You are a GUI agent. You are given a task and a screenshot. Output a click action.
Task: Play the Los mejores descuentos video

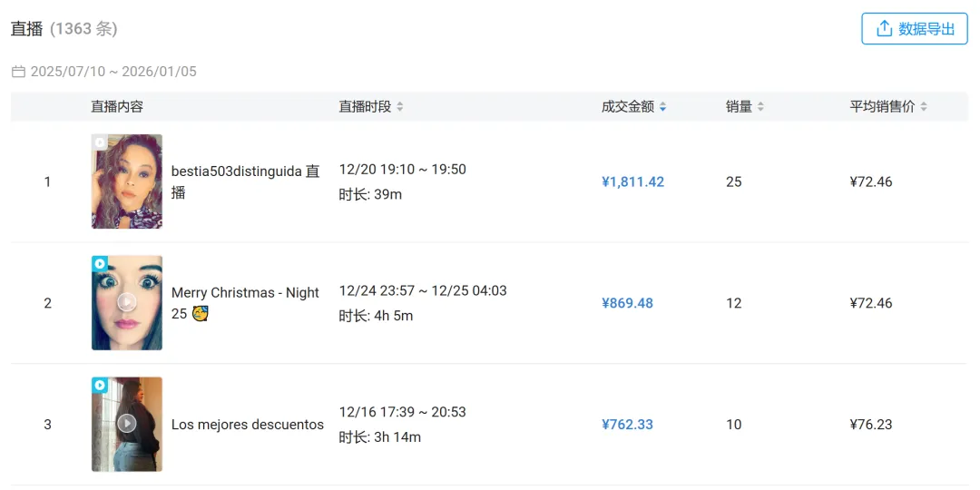tap(127, 423)
